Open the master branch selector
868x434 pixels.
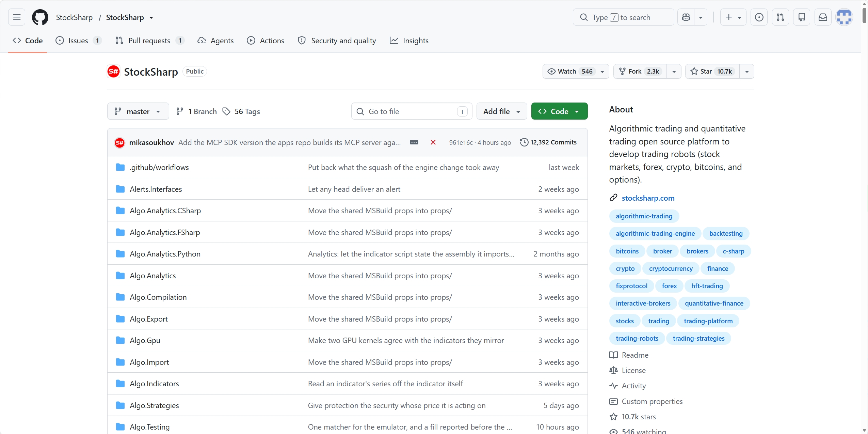tap(138, 111)
